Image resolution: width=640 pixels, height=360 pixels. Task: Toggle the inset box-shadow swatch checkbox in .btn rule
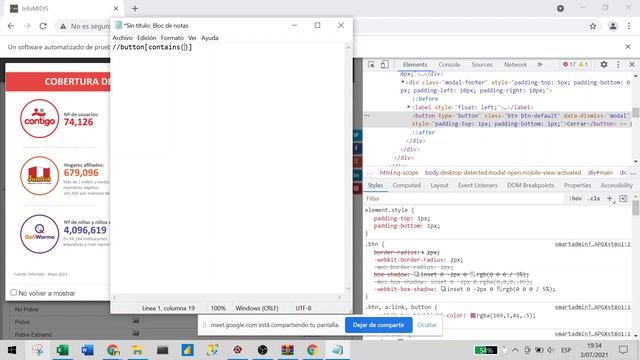pos(417,274)
